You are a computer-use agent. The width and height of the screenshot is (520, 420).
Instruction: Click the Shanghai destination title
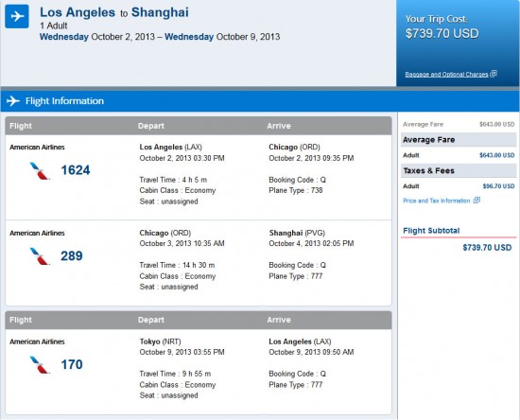(x=160, y=12)
